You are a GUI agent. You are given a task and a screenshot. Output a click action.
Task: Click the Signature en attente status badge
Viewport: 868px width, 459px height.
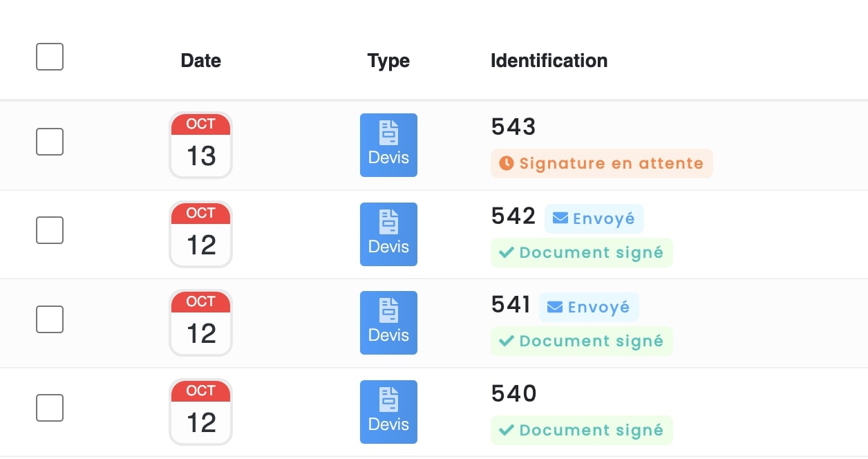pos(601,163)
